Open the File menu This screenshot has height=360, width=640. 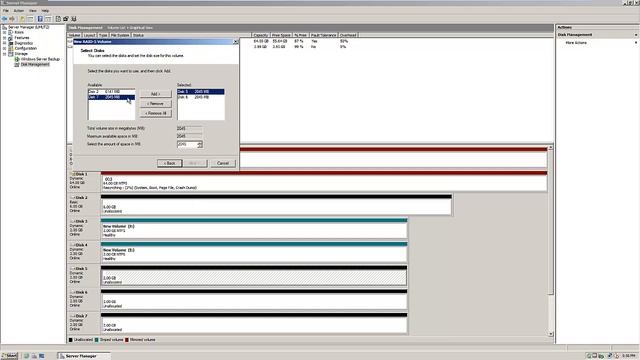point(6,11)
